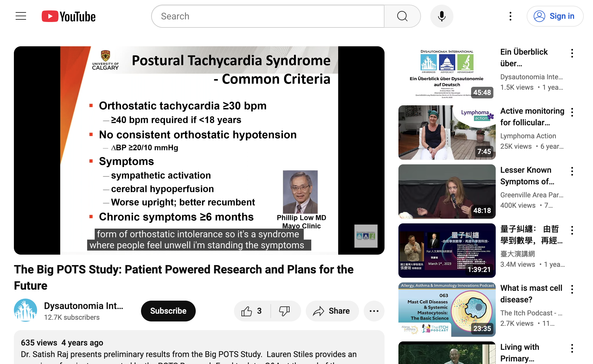This screenshot has width=593, height=364.
Task: Open more actions ellipsis below the video
Action: 374,311
